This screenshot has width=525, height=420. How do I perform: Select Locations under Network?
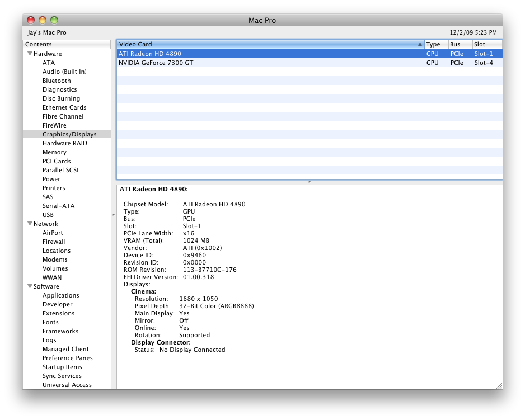click(56, 251)
